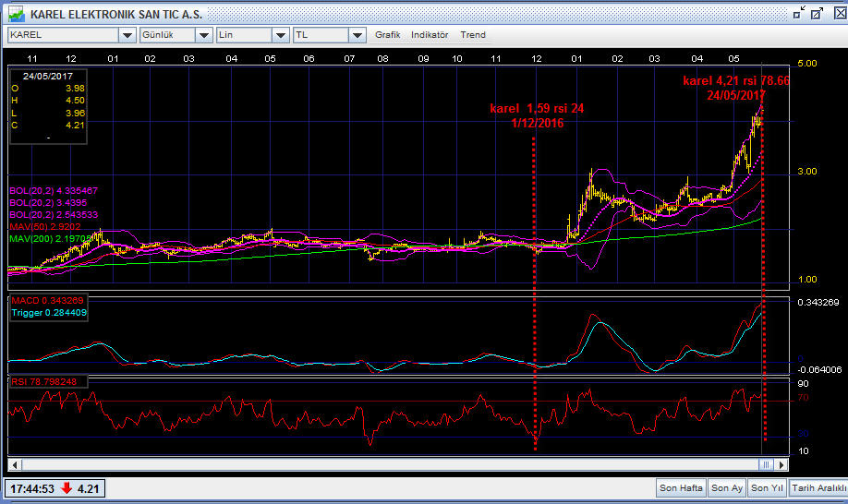The image size is (848, 504).
Task: Click the 17:44:53 time in status bar
Action: 32,489
